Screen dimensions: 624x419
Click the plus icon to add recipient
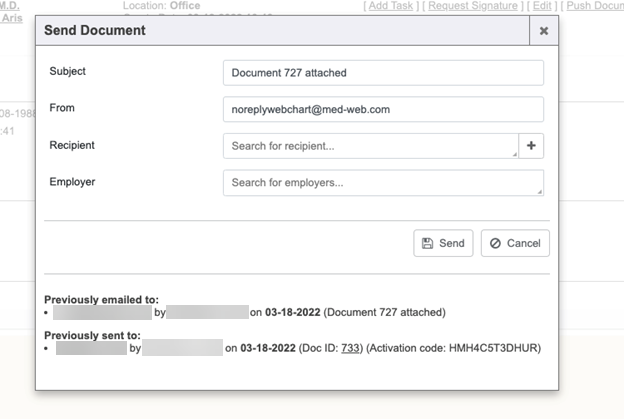click(531, 146)
